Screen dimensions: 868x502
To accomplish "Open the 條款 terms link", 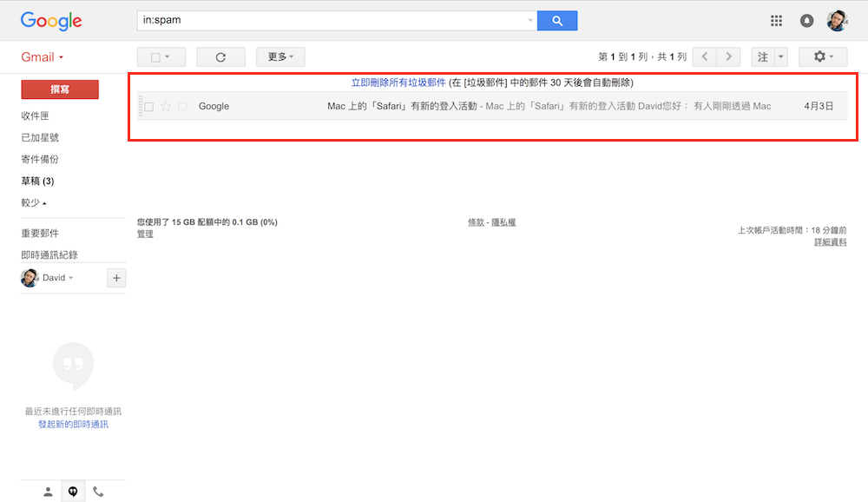I will pos(476,222).
